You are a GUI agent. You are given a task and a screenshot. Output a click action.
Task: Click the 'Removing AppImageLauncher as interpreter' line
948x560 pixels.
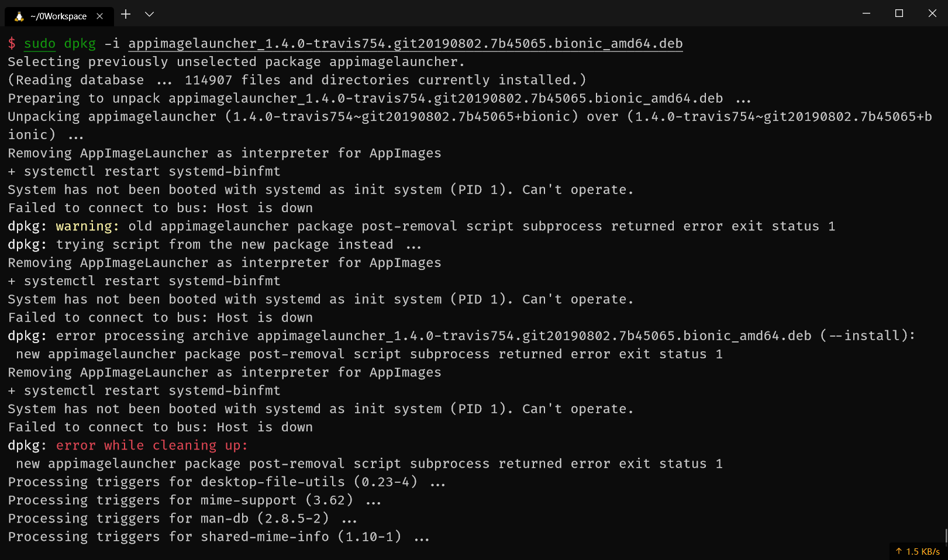(224, 153)
